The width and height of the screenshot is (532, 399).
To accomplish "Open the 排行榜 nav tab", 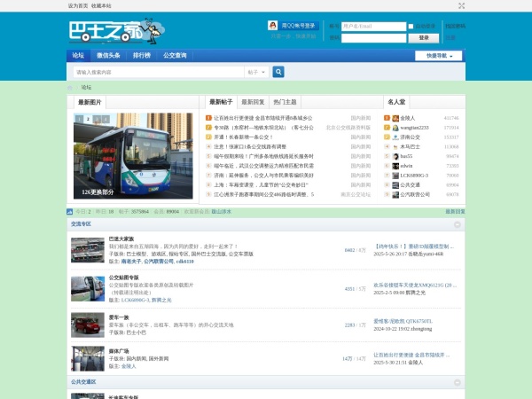I will [x=142, y=55].
